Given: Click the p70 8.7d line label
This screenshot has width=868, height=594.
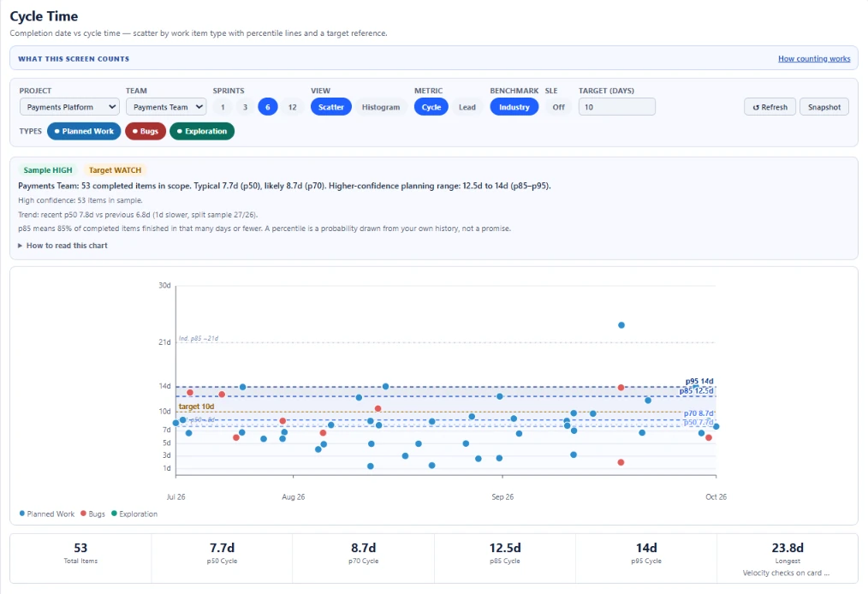Looking at the screenshot, I should tap(699, 413).
